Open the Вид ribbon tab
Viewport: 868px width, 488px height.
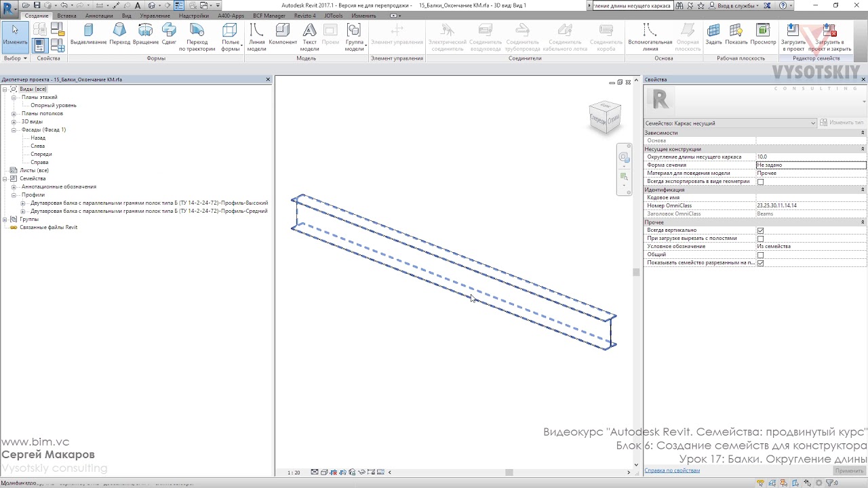pos(126,16)
